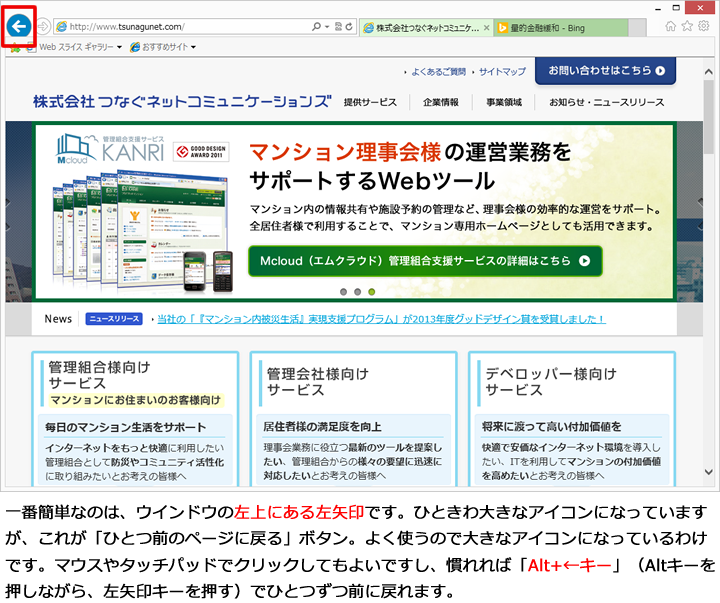Open the サイトマップ link

pyautogui.click(x=502, y=72)
